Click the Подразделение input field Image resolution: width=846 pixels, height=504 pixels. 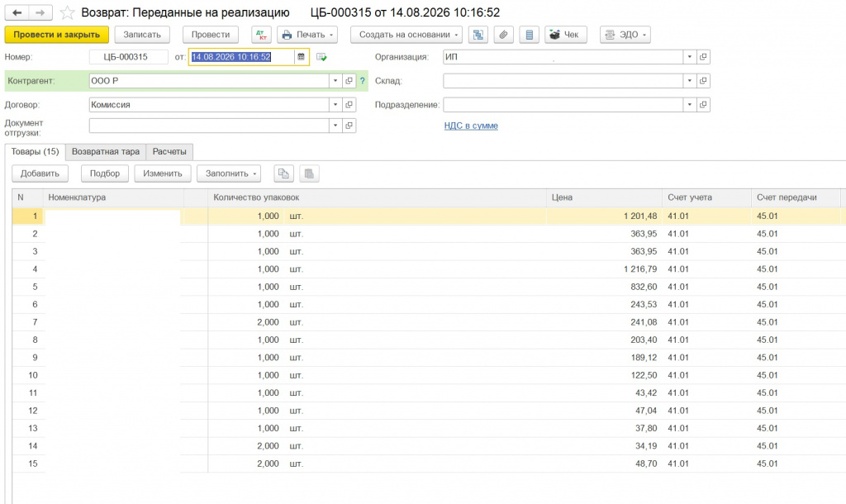point(563,105)
